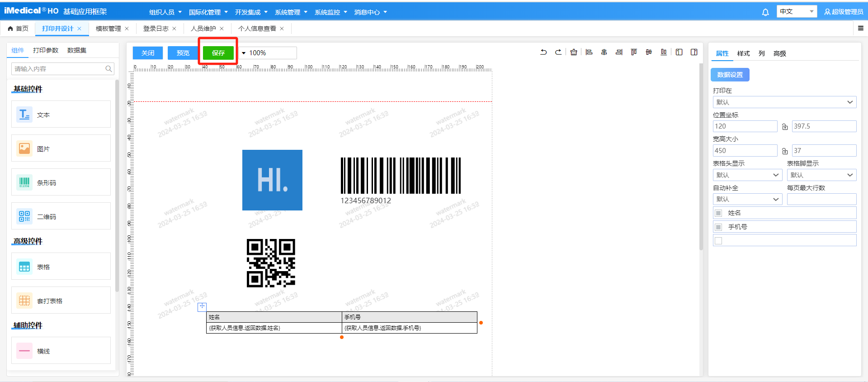Toggle the 手机号 column checkbox
This screenshot has height=382, width=868.
718,227
